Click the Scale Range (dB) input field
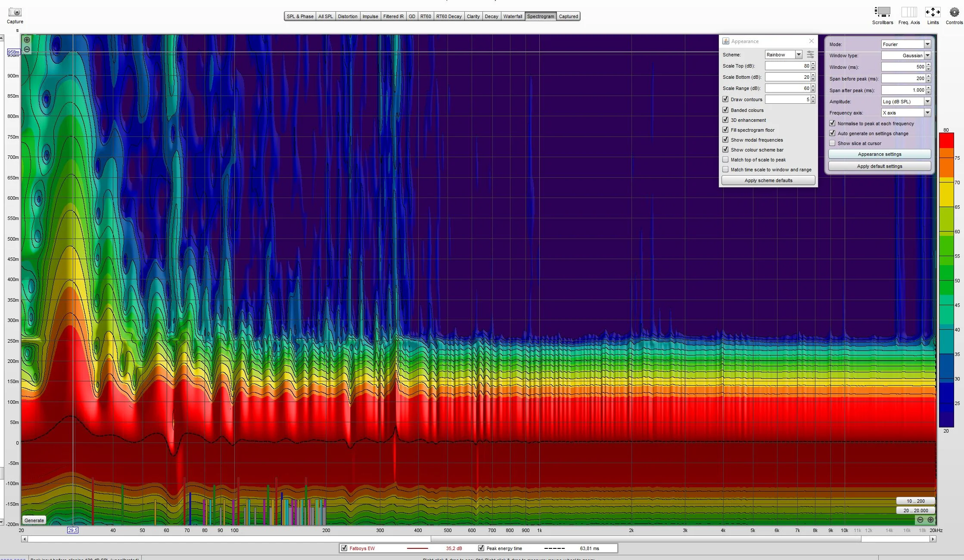Viewport: 964px width, 560px height. (x=787, y=88)
